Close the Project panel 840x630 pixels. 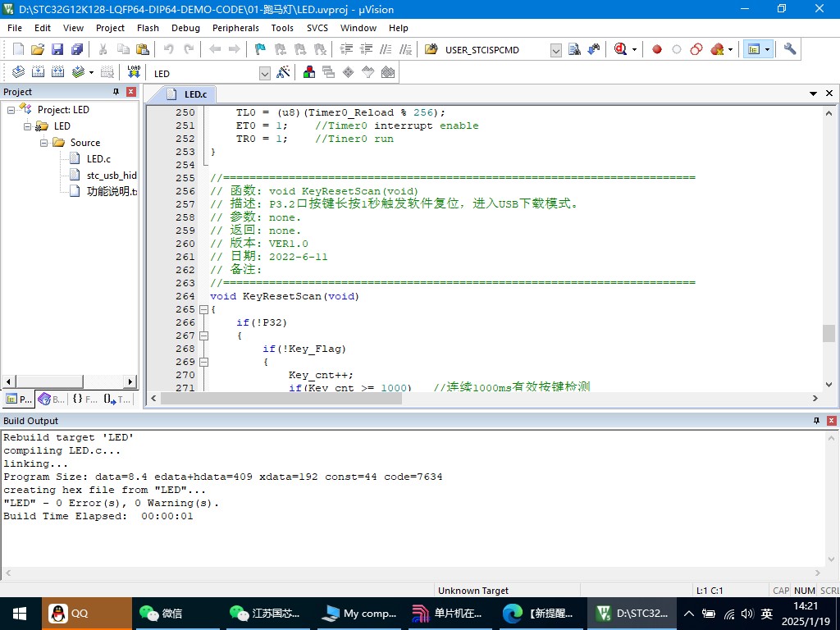pos(131,92)
